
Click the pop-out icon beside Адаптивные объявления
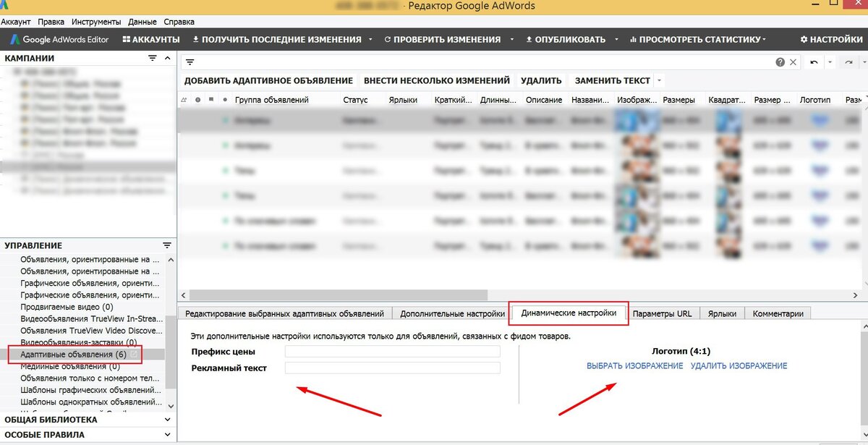134,355
